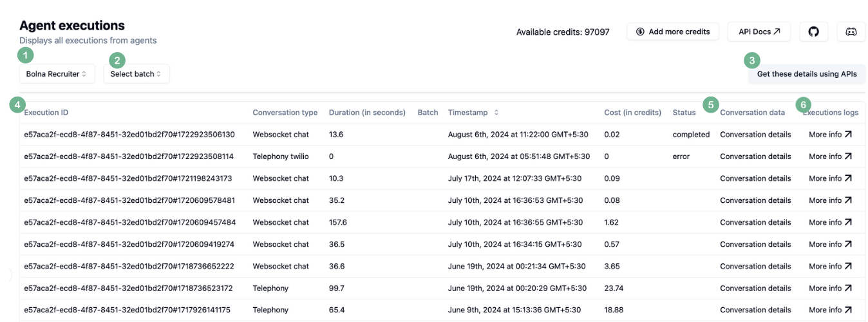Open Conversation details for execution ending 1720609578481

755,200
